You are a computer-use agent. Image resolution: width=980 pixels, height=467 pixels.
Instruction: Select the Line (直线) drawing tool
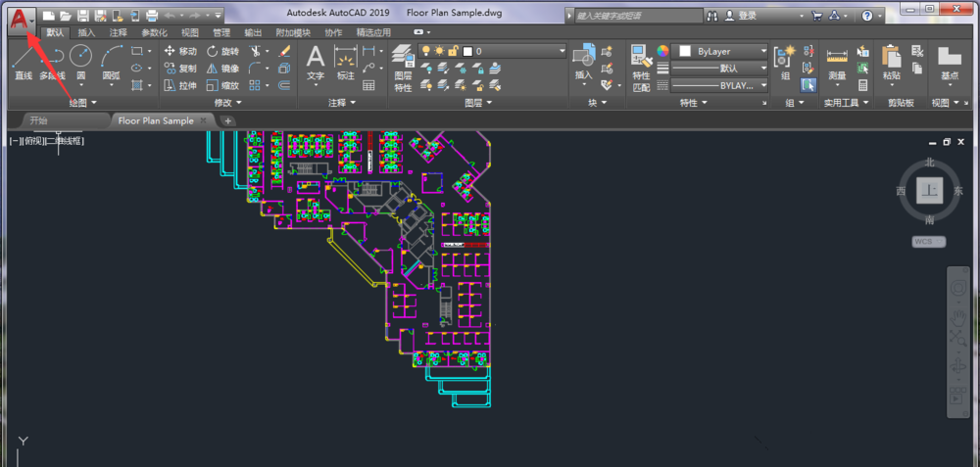23,61
